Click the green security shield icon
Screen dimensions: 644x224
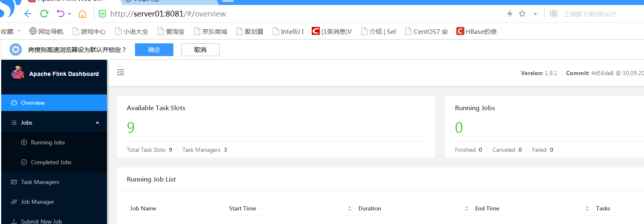(102, 14)
